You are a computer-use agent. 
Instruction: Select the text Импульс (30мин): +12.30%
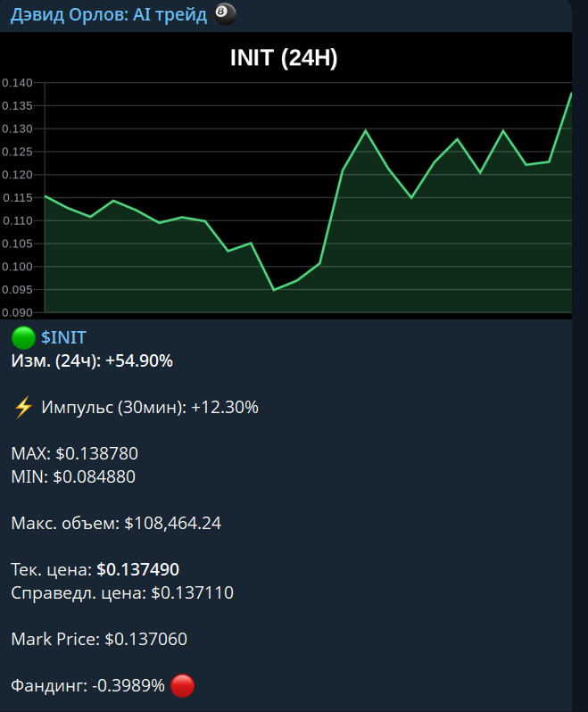click(150, 408)
